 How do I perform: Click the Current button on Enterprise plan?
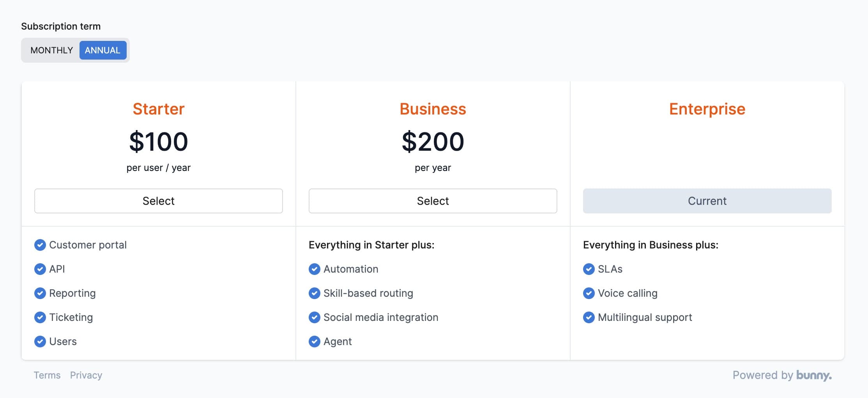coord(707,201)
